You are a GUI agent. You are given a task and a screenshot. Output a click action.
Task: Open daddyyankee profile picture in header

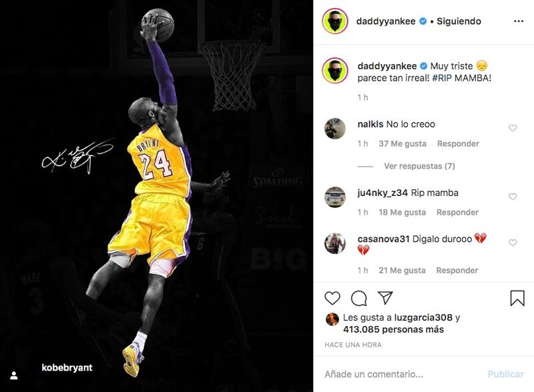click(335, 21)
